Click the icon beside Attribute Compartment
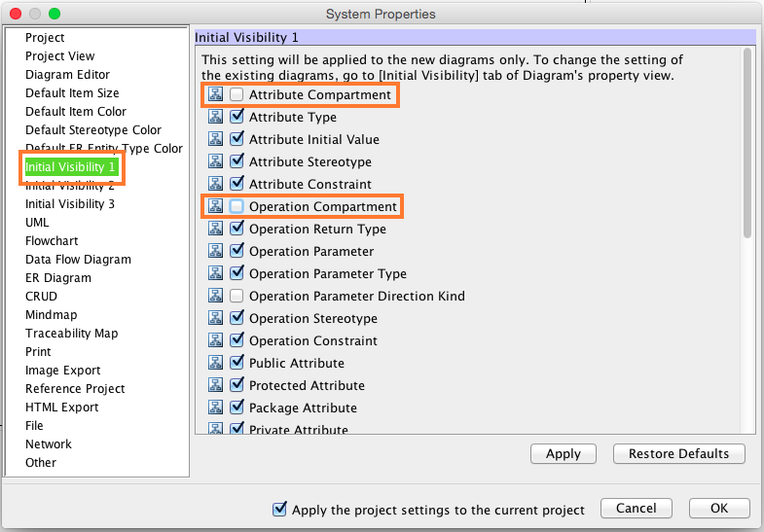 click(215, 95)
